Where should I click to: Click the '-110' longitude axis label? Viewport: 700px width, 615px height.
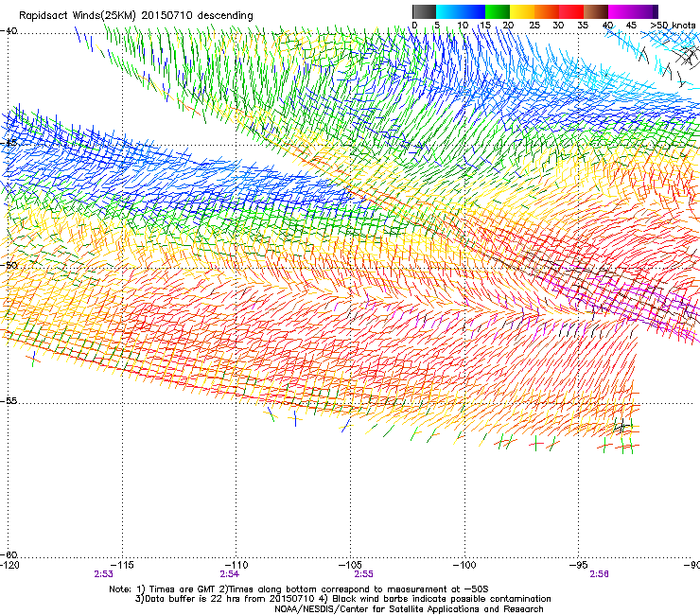236,565
